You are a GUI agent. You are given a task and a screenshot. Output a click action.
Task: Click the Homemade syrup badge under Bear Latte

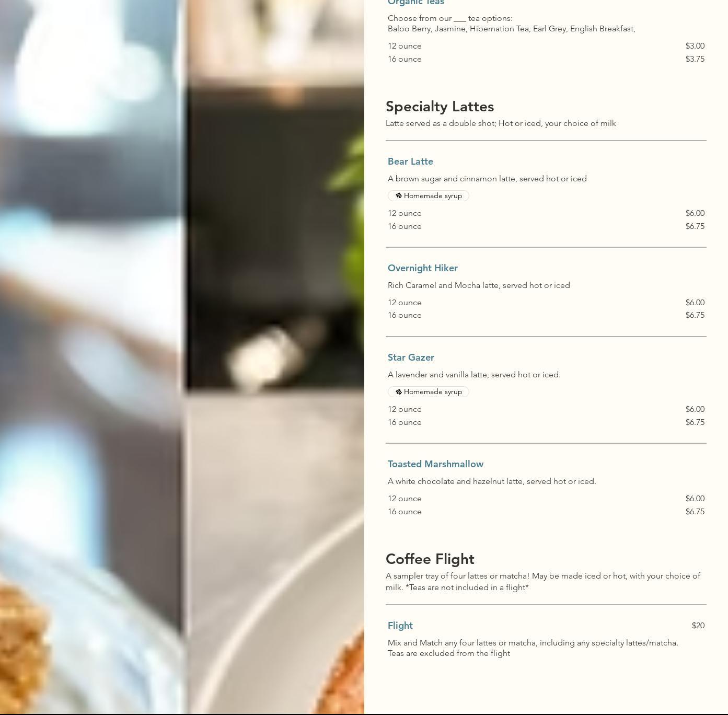tap(429, 195)
